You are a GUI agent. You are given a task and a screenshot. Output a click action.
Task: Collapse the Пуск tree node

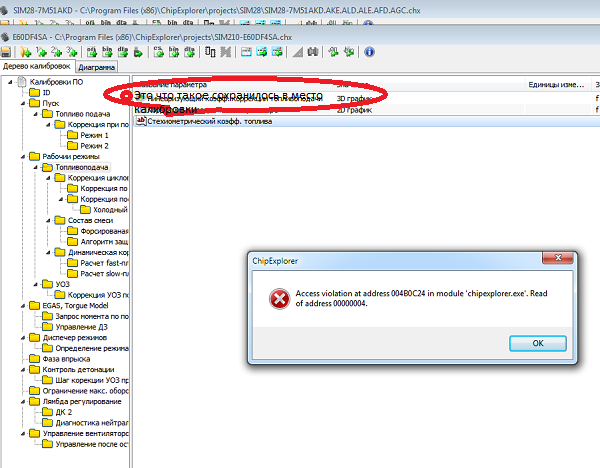(x=21, y=103)
